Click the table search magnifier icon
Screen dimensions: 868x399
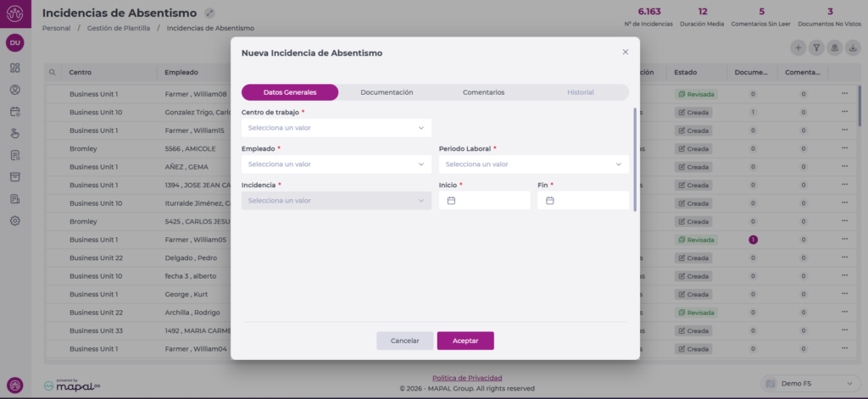(x=53, y=73)
